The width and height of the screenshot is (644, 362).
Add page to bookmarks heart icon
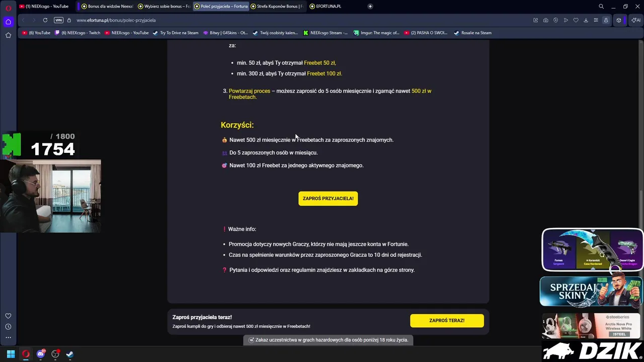click(576, 20)
